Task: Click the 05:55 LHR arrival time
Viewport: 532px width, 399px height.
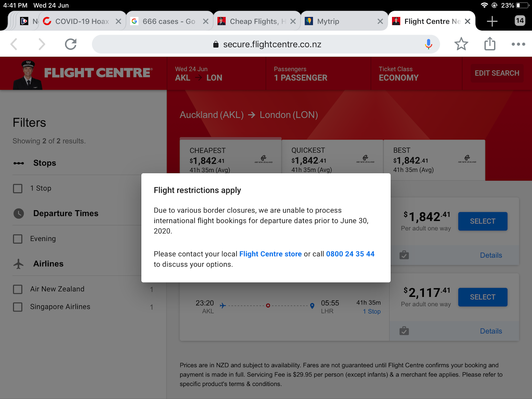Action: [x=330, y=303]
